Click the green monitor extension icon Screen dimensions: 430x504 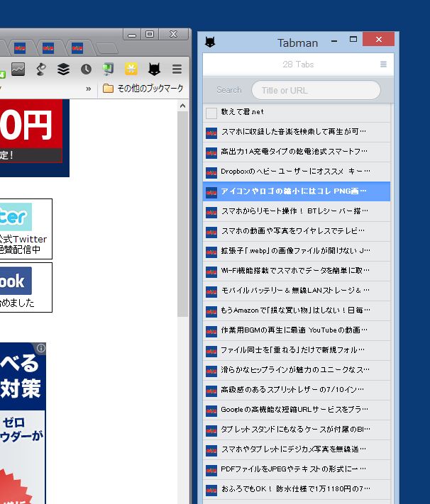pyautogui.click(x=108, y=69)
